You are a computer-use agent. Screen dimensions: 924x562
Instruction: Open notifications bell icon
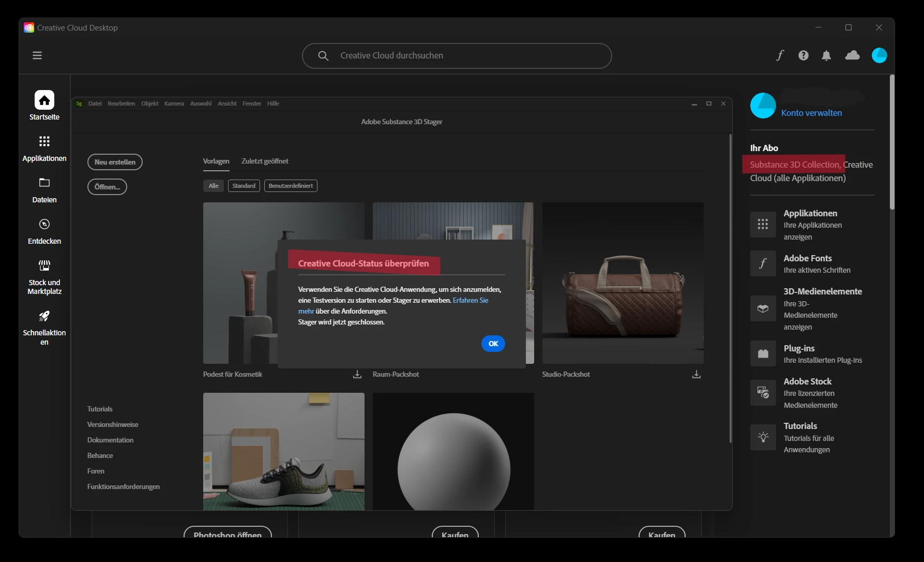point(826,55)
